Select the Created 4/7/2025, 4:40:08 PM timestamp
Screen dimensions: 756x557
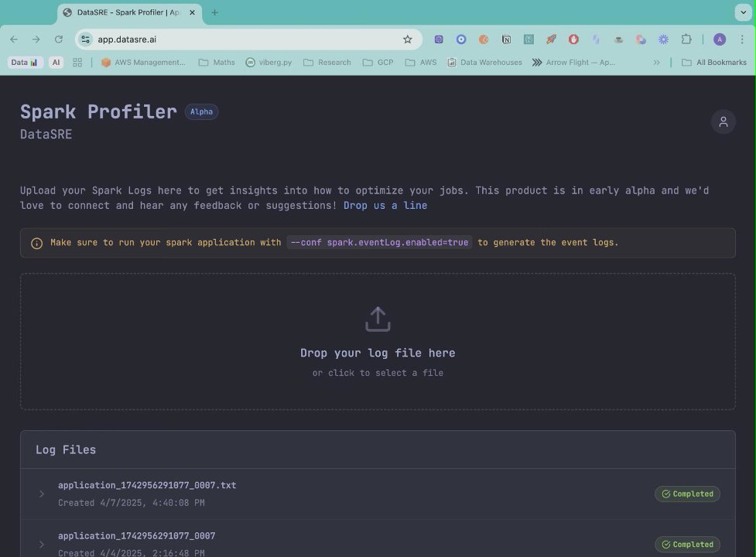click(131, 503)
